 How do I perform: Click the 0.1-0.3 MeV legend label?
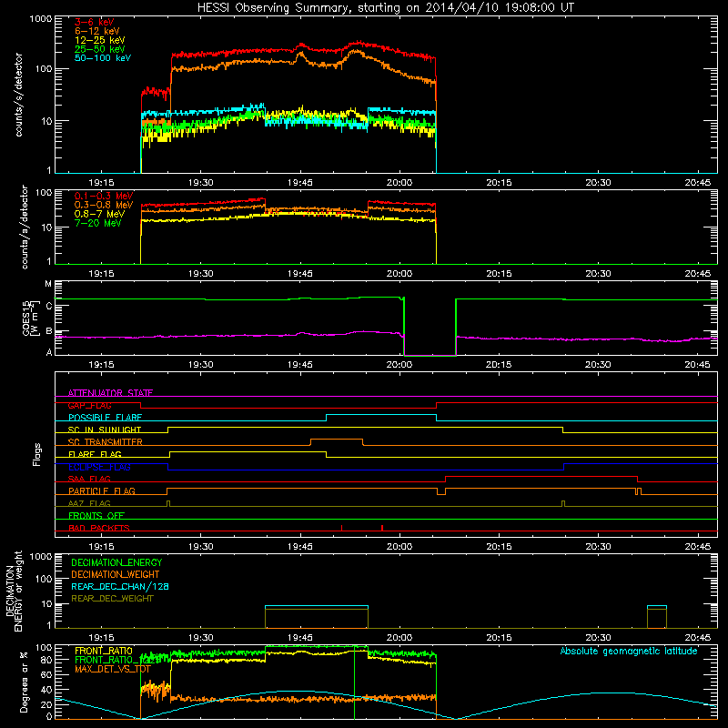coord(104,196)
